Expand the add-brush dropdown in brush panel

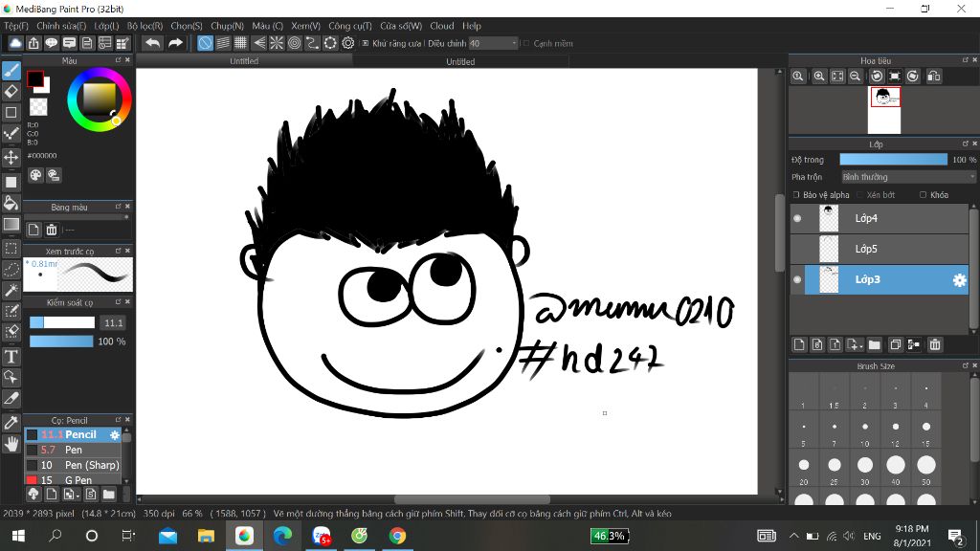71,495
